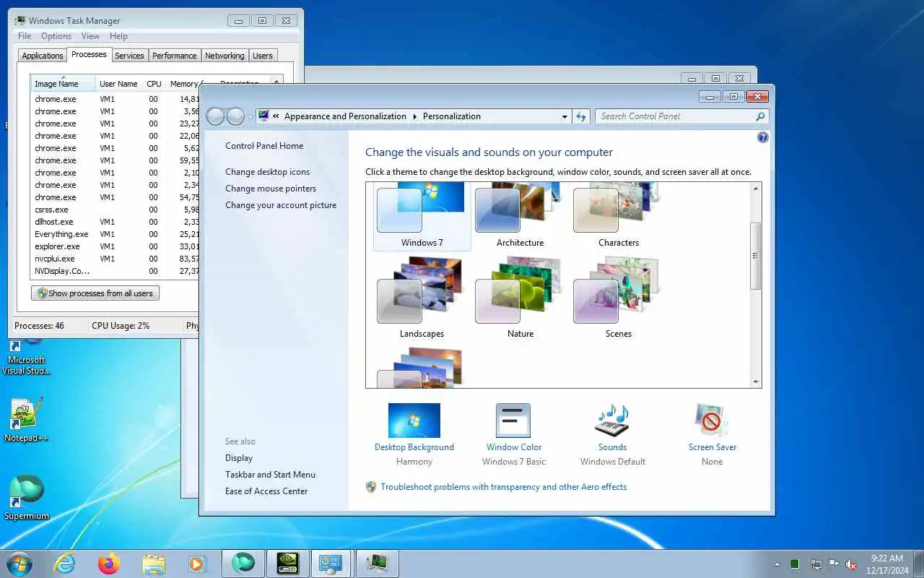Switch to the Networking tab
The height and width of the screenshot is (578, 924).
coord(225,56)
